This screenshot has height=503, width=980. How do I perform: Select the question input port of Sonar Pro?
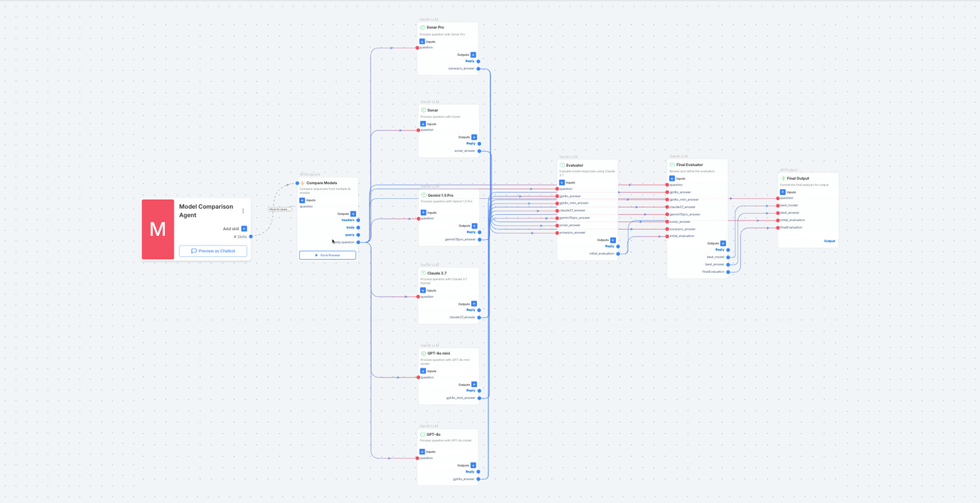click(x=417, y=48)
